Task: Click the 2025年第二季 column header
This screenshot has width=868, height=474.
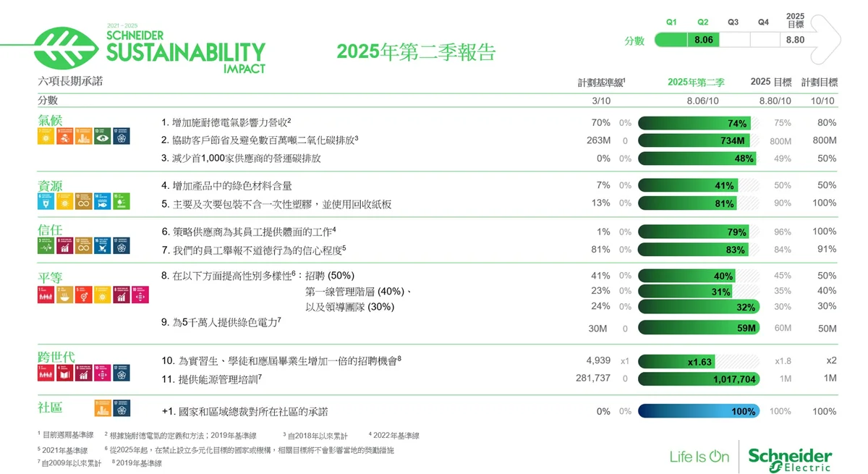Action: pos(696,82)
